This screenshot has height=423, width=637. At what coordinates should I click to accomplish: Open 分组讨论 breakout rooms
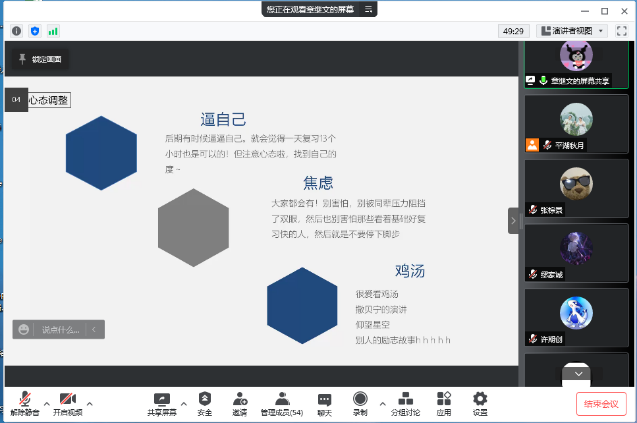pos(405,402)
